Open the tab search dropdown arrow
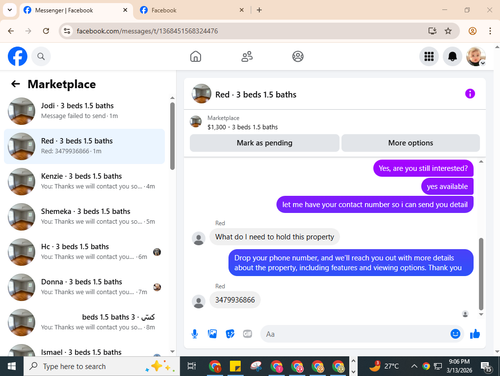500x376 pixels. click(x=10, y=10)
